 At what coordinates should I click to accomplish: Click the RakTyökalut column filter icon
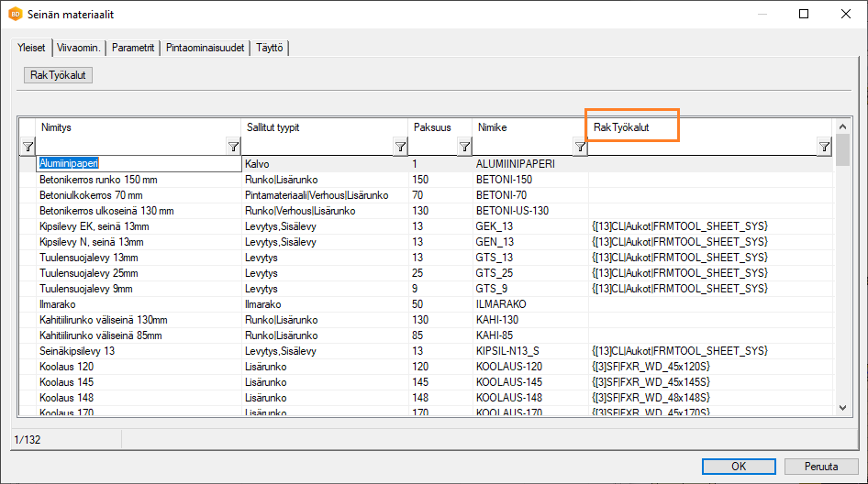point(824,147)
